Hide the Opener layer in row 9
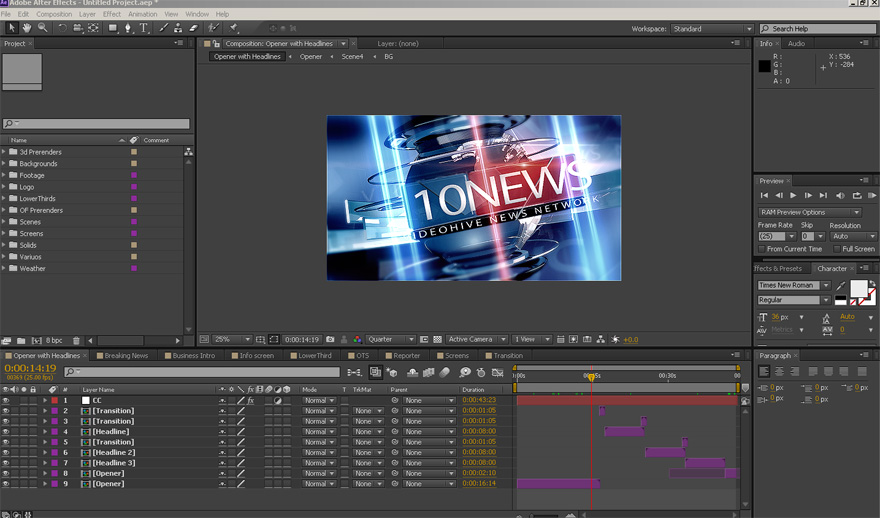880x518 pixels. pyautogui.click(x=6, y=484)
